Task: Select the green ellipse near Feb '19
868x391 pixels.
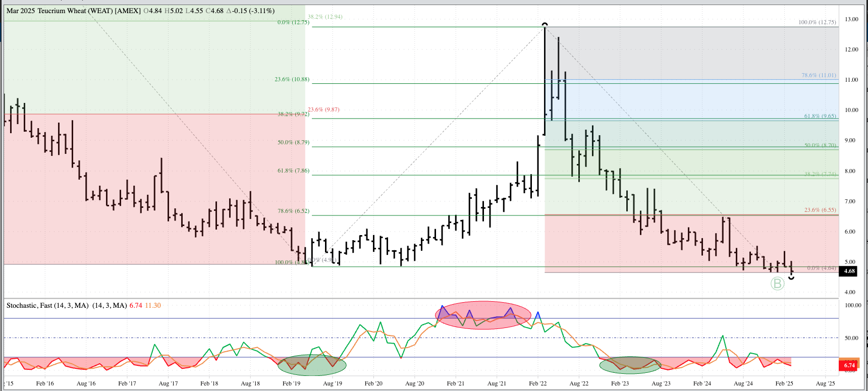Action: tap(312, 365)
